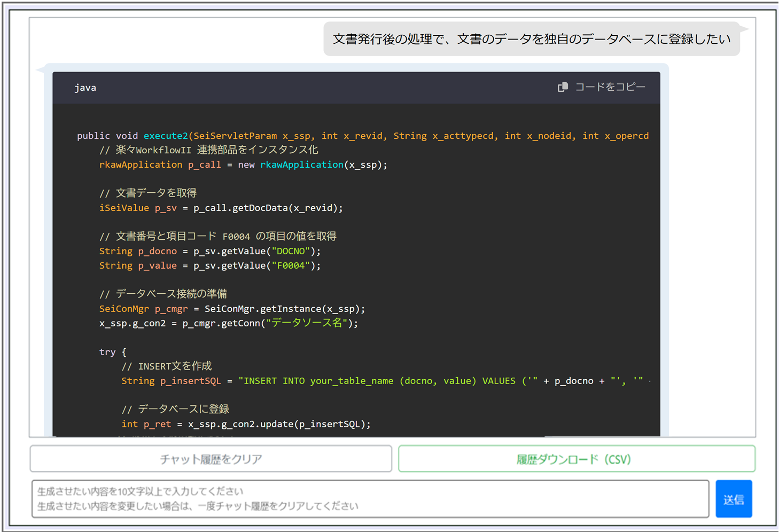Click the "F0004" string literal
The height and width of the screenshot is (532, 779).
[x=291, y=265]
